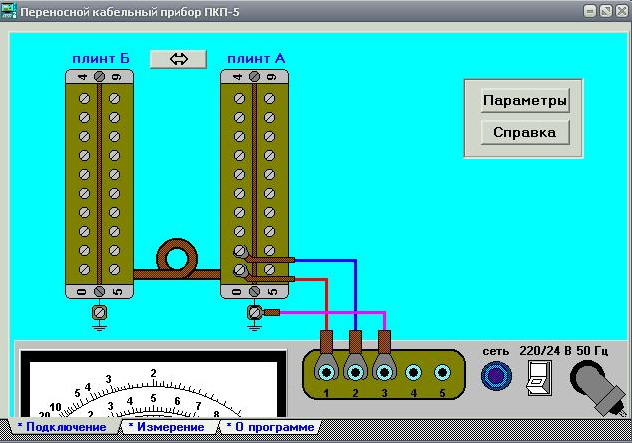
Task: Click the ground terminal under плинт Б
Action: pyautogui.click(x=99, y=312)
